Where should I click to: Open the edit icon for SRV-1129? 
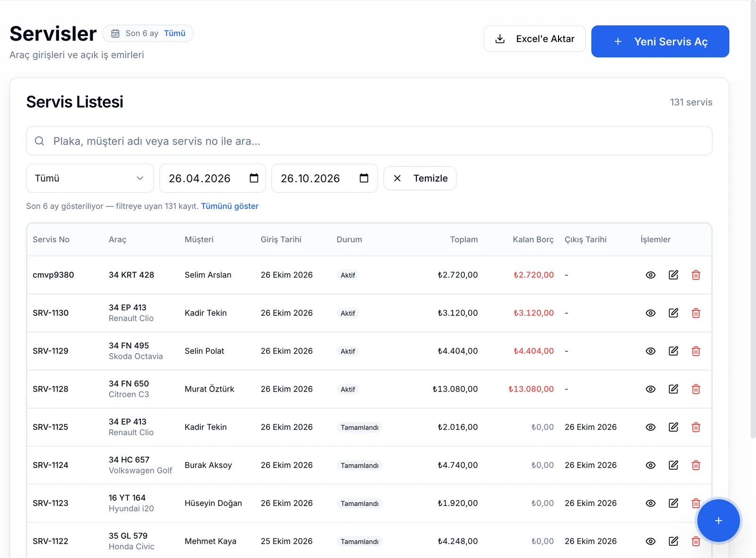(x=673, y=351)
